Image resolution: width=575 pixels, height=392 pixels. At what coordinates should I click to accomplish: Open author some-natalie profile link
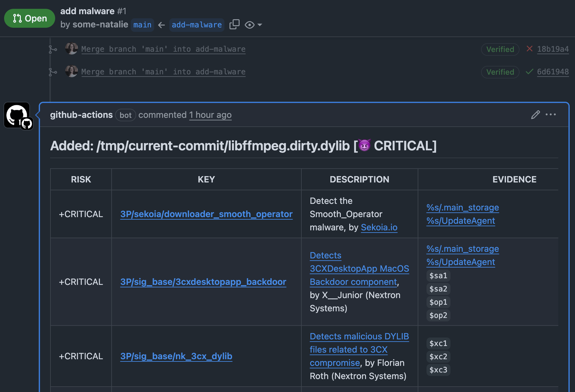100,25
